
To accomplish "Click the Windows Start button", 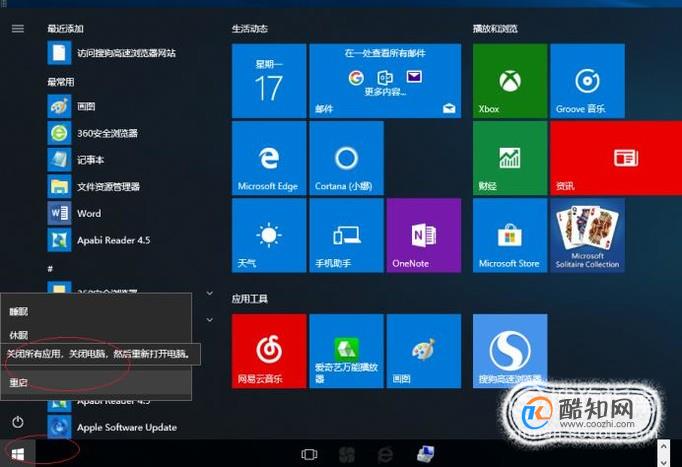I will click(x=18, y=454).
